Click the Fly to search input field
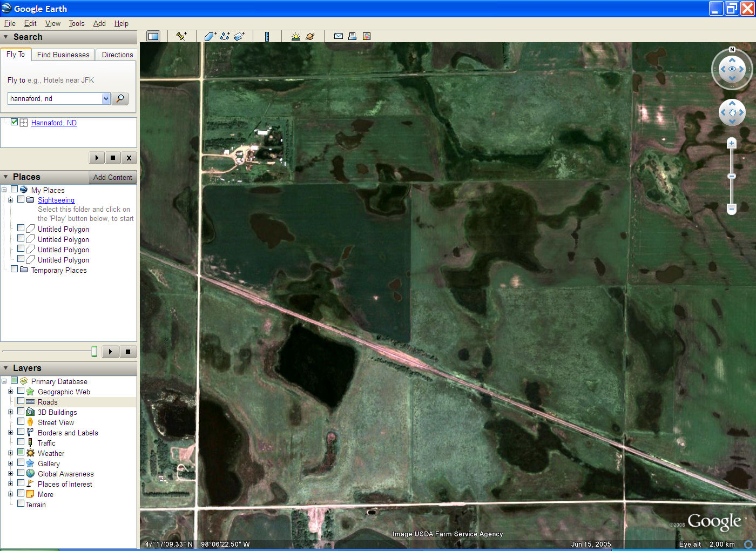Screen dimensions: 756x551 (x=55, y=99)
